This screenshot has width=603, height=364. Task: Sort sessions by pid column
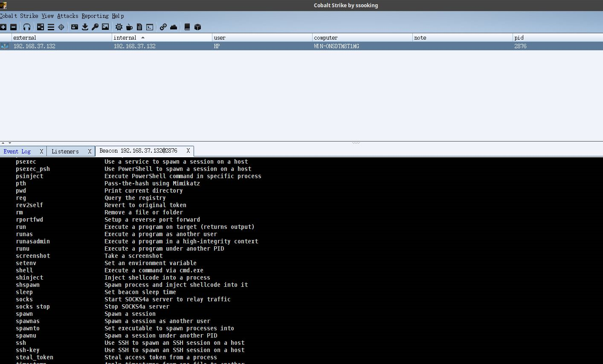(x=558, y=38)
